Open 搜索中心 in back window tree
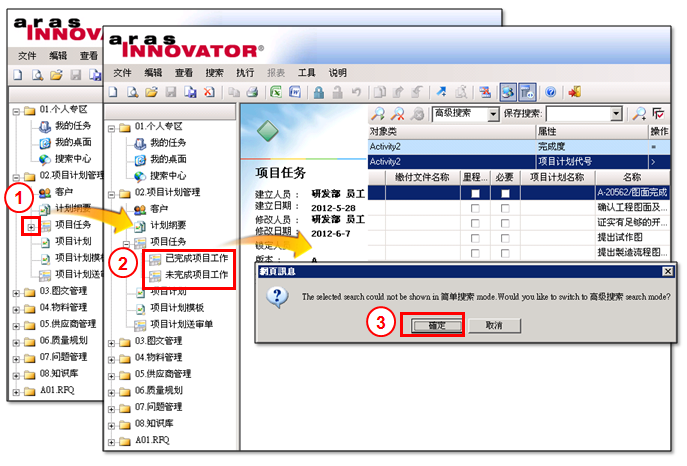The image size is (687, 466). coord(73,159)
